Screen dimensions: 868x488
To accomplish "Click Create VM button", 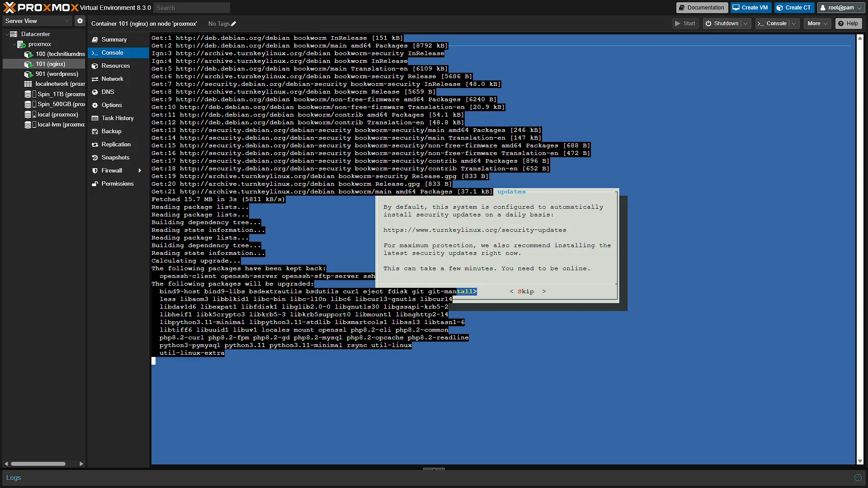I will pyautogui.click(x=750, y=8).
